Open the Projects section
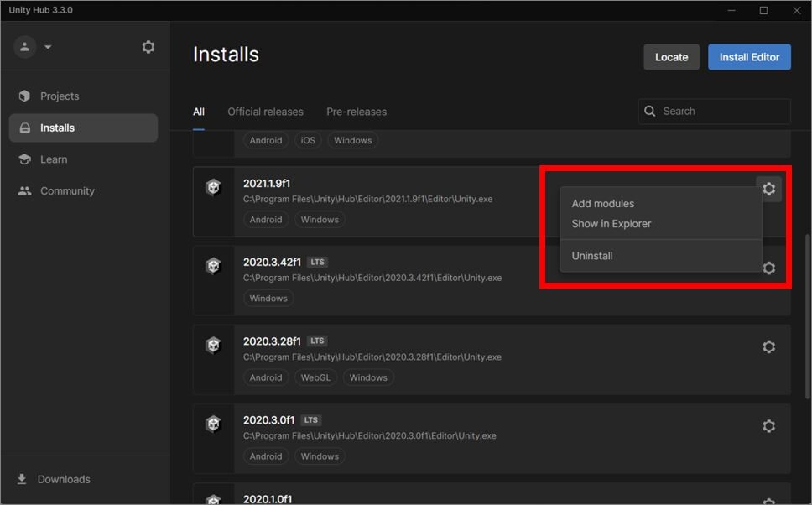The width and height of the screenshot is (812, 505). 60,96
